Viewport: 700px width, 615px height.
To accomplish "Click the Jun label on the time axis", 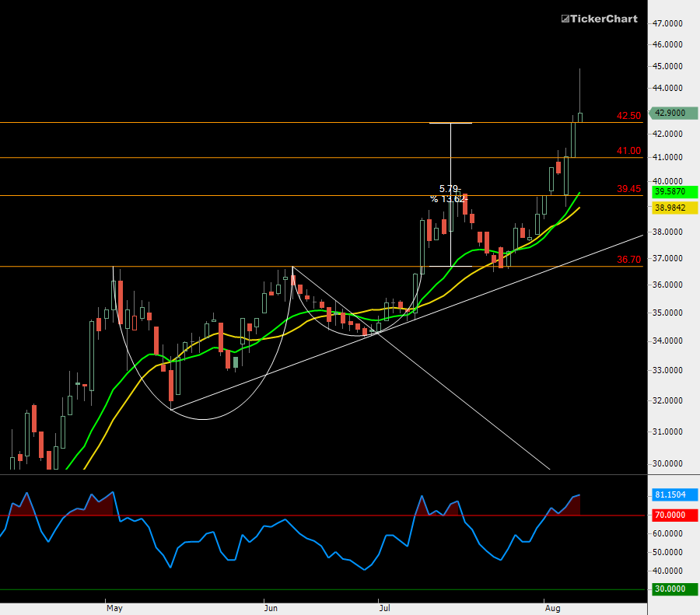I will click(x=271, y=608).
